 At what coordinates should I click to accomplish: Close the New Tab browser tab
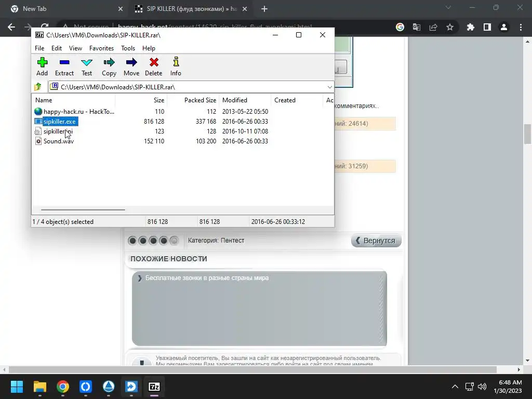coord(121,9)
